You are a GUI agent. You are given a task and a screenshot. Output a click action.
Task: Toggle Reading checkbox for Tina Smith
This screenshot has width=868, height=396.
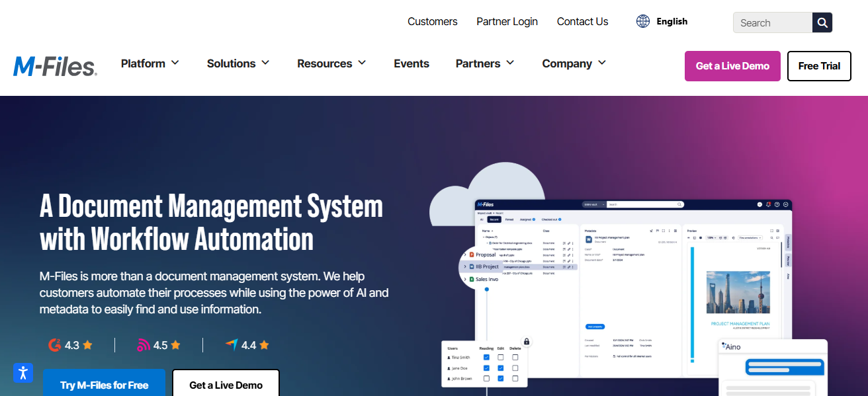(486, 357)
